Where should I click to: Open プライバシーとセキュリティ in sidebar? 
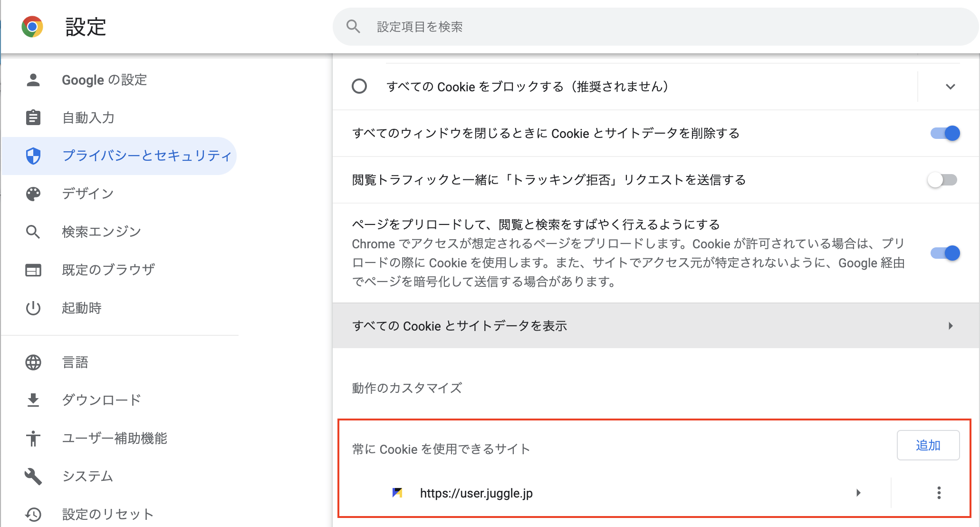tap(147, 156)
